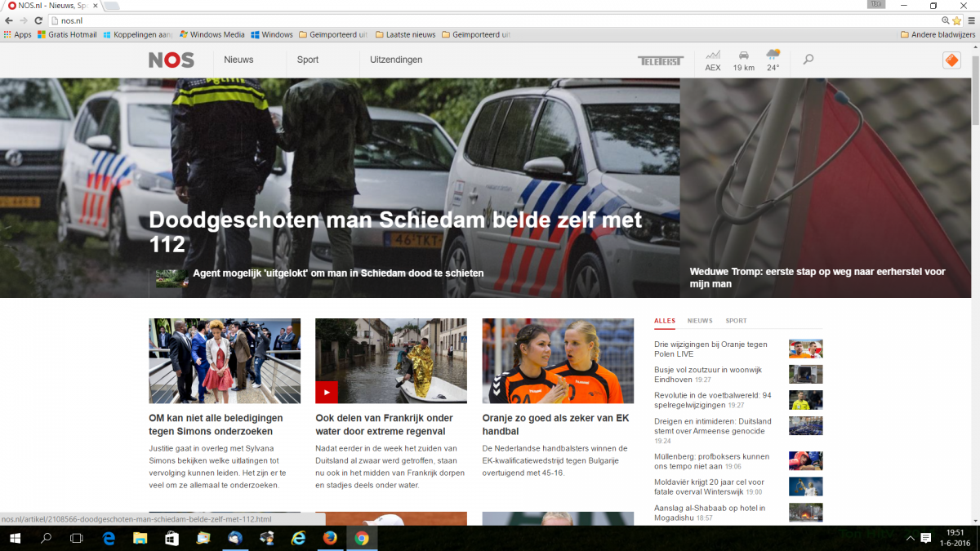Open the Laatste nieuws bookmarks folder

(405, 34)
